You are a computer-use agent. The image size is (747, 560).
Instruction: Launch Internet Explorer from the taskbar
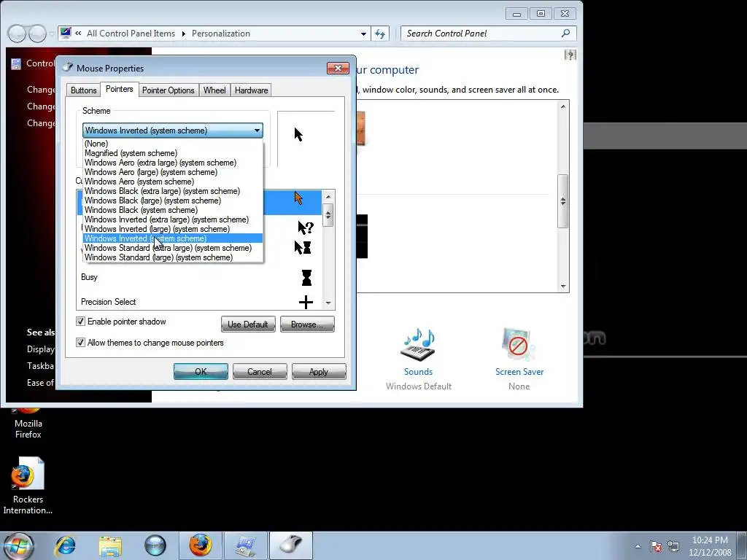pos(65,545)
